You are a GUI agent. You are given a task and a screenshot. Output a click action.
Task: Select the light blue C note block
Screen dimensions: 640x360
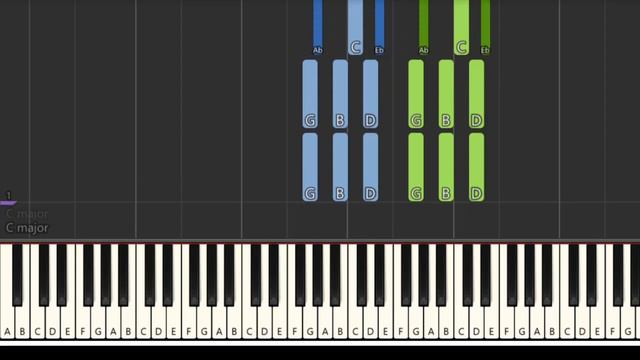355,27
